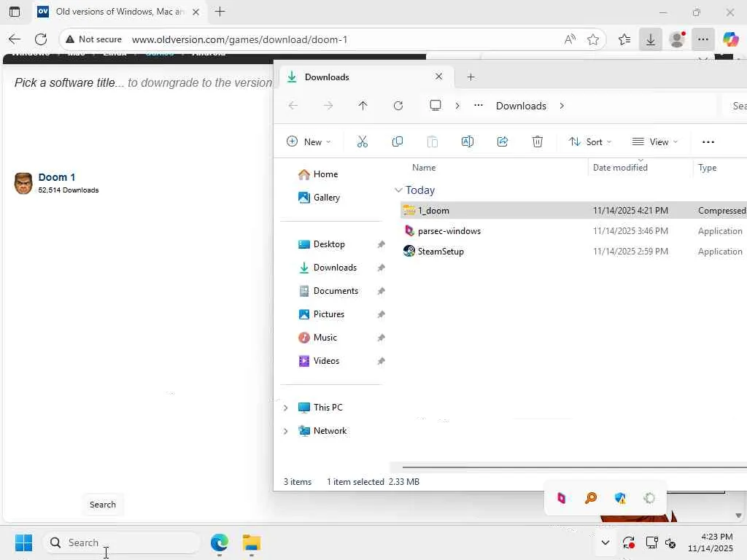This screenshot has width=747, height=560.
Task: Open the View dropdown in Explorer
Action: coord(654,142)
